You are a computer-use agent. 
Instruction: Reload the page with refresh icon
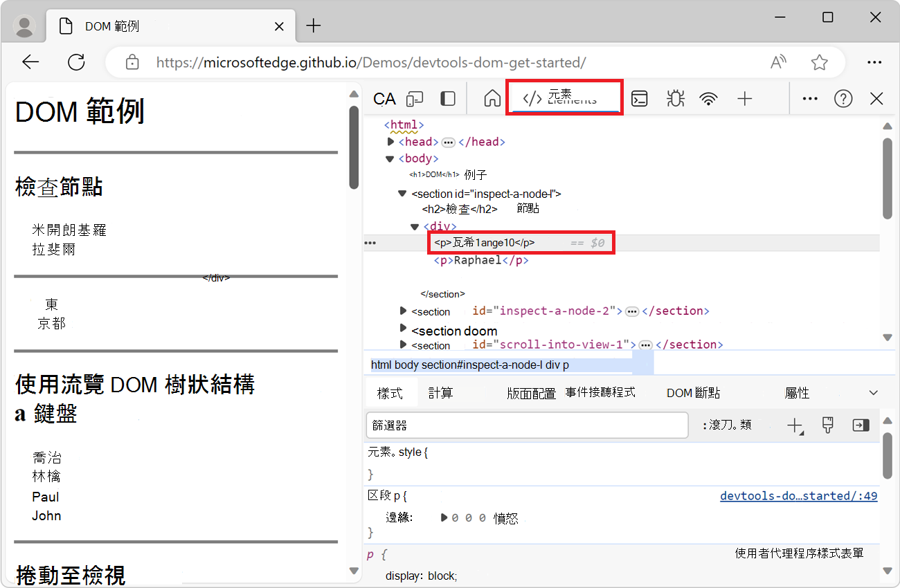click(76, 62)
